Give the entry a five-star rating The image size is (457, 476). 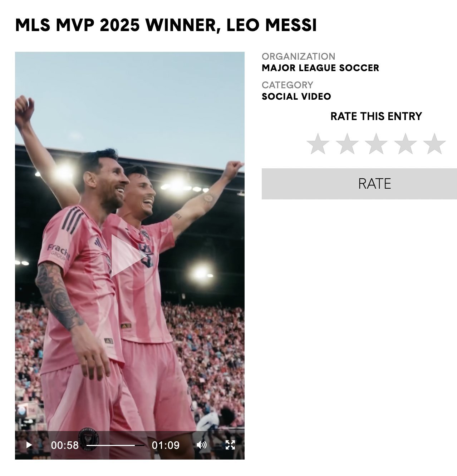(434, 144)
